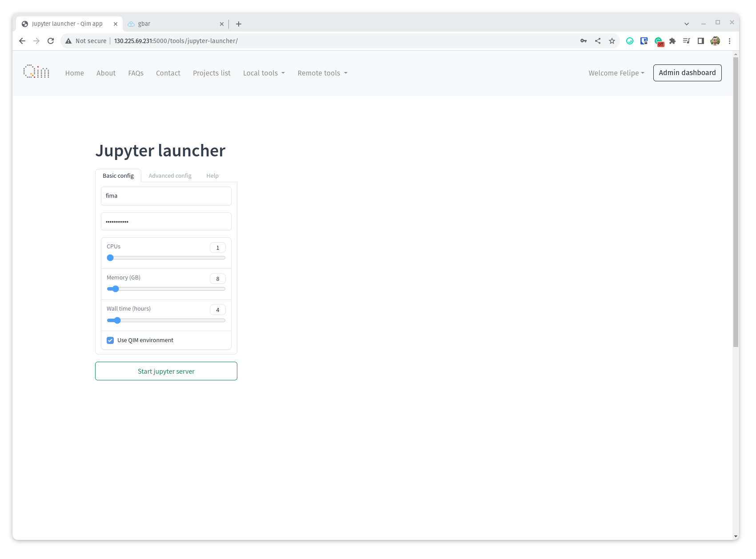756x559 pixels.
Task: Switch to the gbar browser tab
Action: click(176, 24)
